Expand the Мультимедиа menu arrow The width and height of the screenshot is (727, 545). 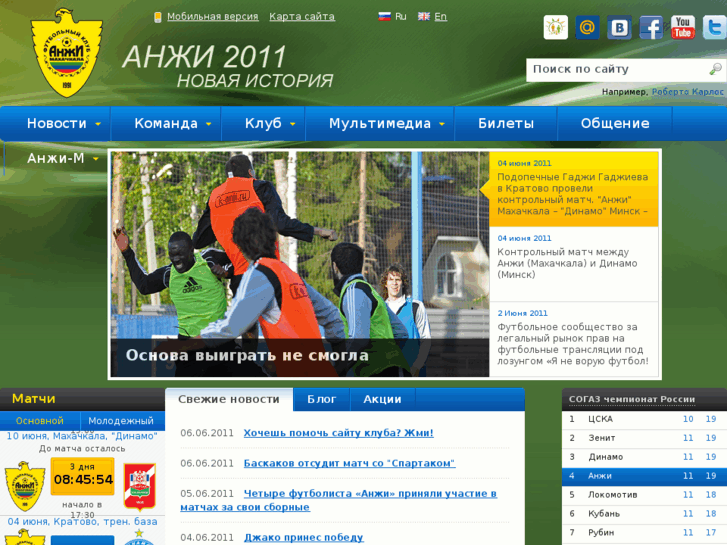(x=442, y=124)
